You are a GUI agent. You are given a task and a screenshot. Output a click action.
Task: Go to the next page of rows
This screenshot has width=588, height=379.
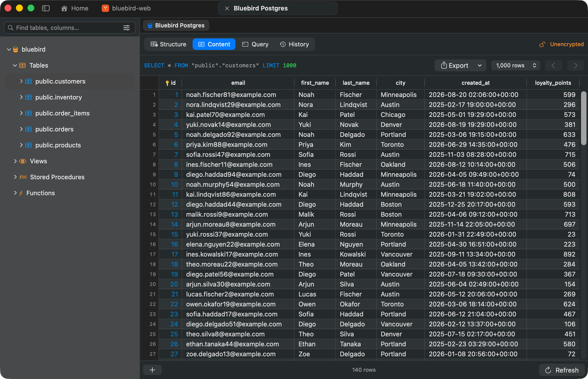point(575,65)
